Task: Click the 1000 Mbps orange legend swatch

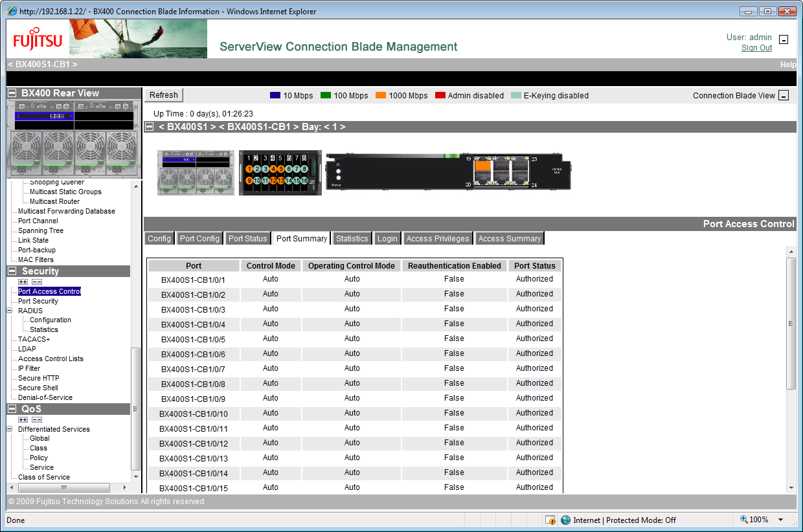Action: pyautogui.click(x=381, y=96)
